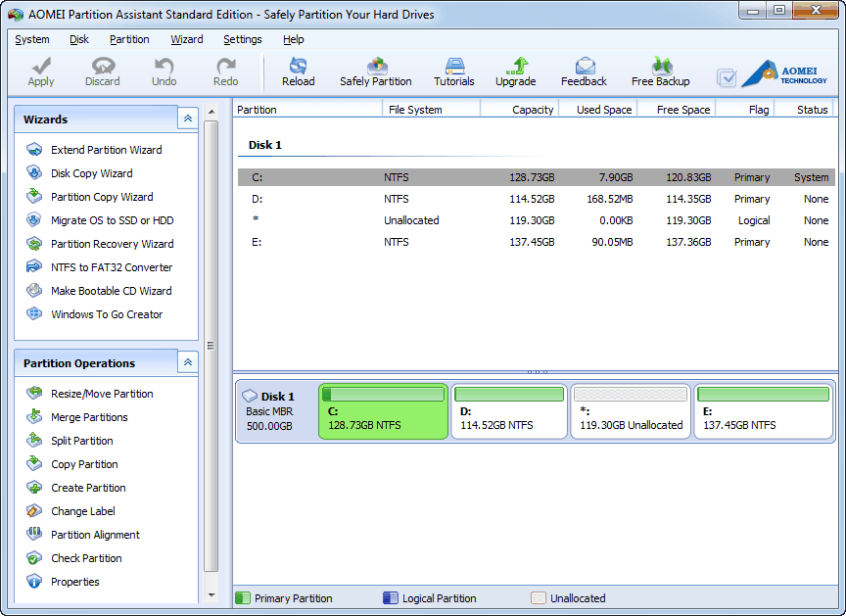Select the Disk 1 Basic MBR label block
The width and height of the screenshot is (846, 616).
pos(277,411)
